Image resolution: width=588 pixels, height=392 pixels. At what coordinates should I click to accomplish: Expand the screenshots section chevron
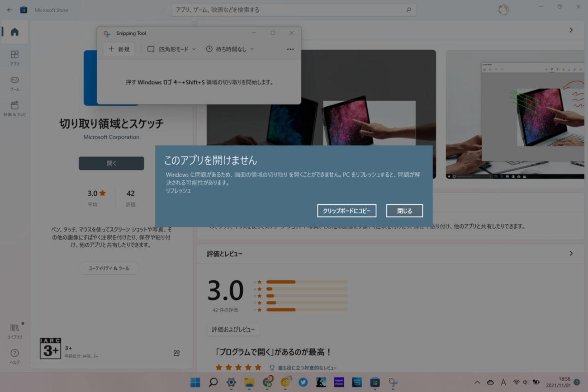[x=571, y=30]
